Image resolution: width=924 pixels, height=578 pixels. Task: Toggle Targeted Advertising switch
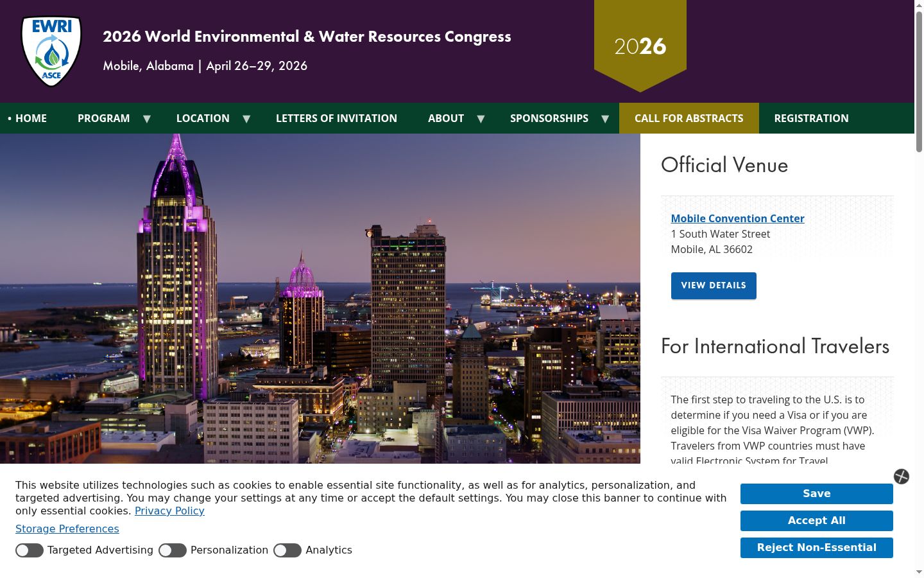30,550
